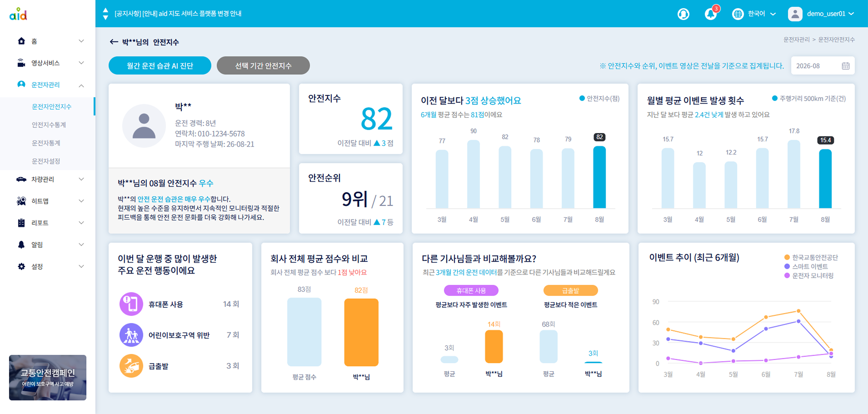Toggle 한국교통안전공단 legend item

point(811,257)
